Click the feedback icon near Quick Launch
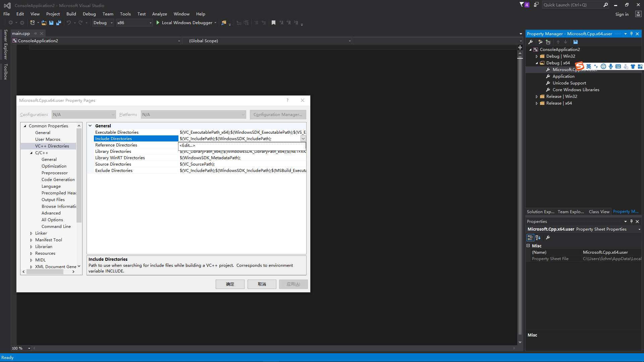Image resolution: width=644 pixels, height=362 pixels. click(x=536, y=5)
